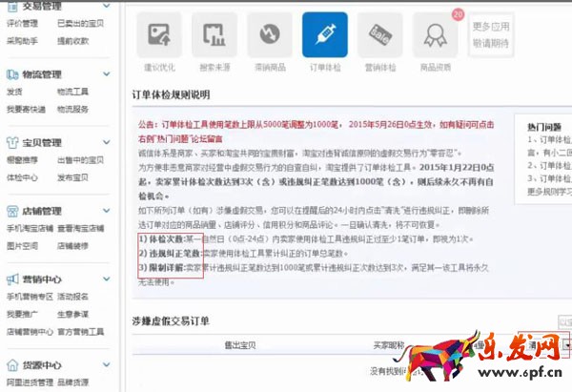The width and height of the screenshot is (572, 392).
Task: Open 手机淘宝店铺 link
Action: tap(30, 229)
